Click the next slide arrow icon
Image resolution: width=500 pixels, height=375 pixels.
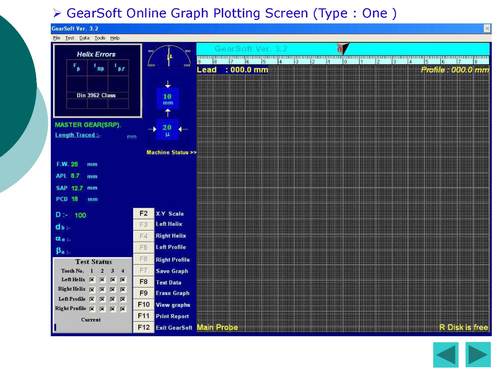(478, 355)
